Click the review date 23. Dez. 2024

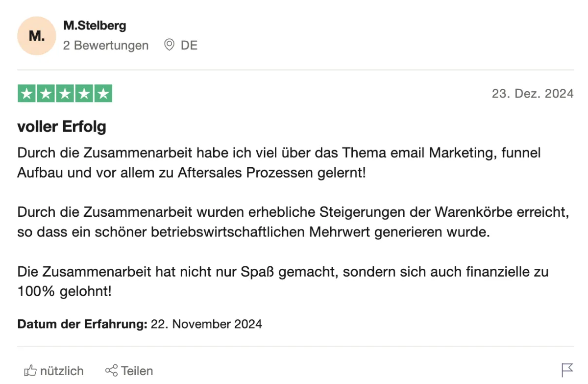(533, 94)
